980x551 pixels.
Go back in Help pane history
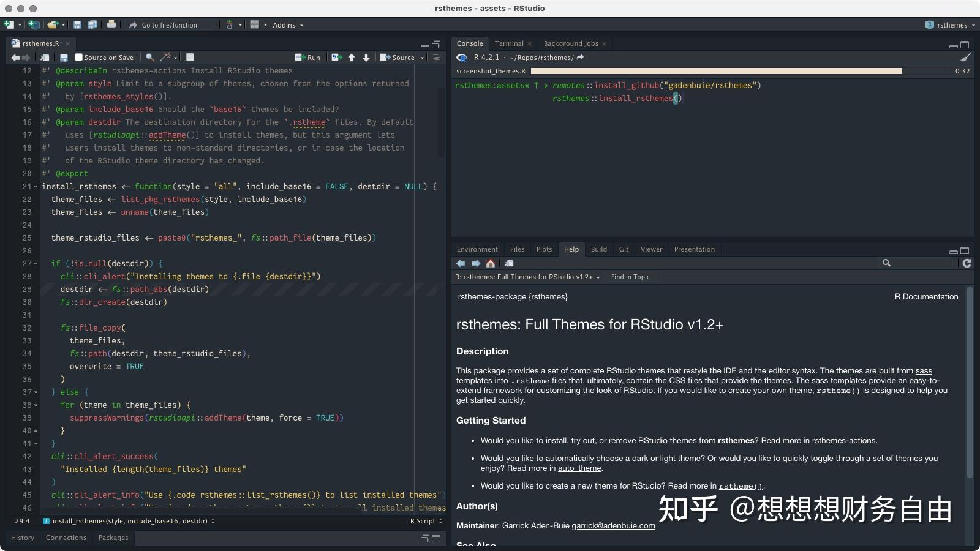pyautogui.click(x=461, y=263)
